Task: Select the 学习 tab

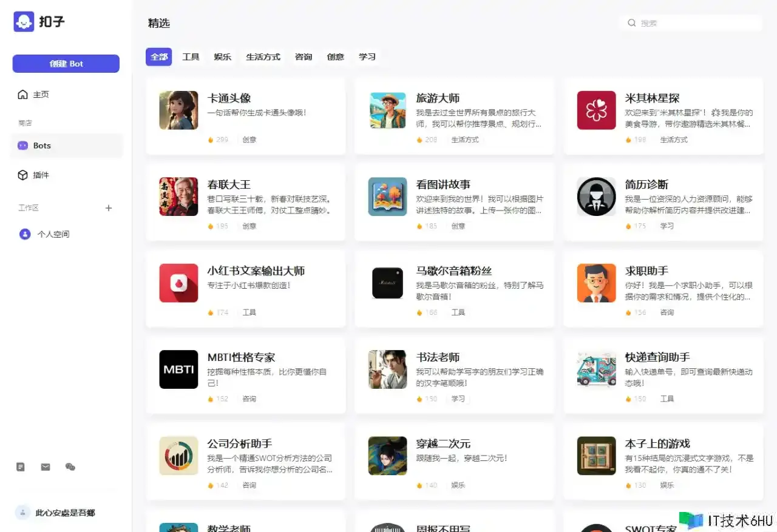Action: click(x=367, y=57)
